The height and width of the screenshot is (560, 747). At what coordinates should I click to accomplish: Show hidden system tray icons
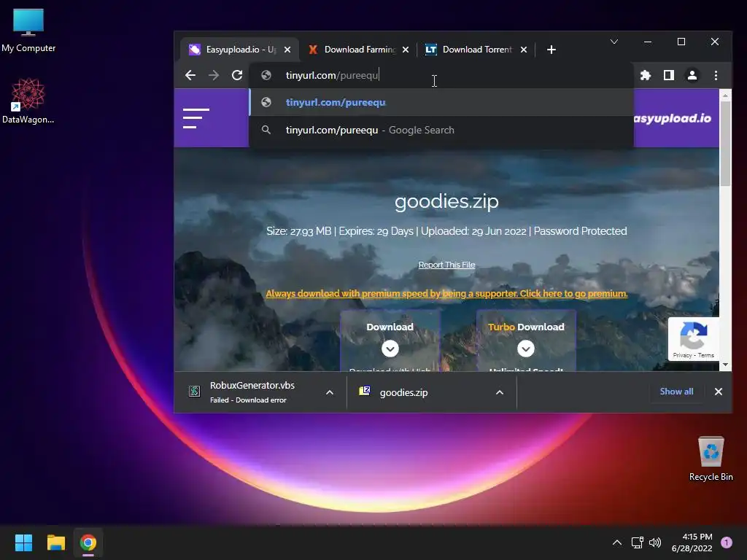(x=617, y=542)
